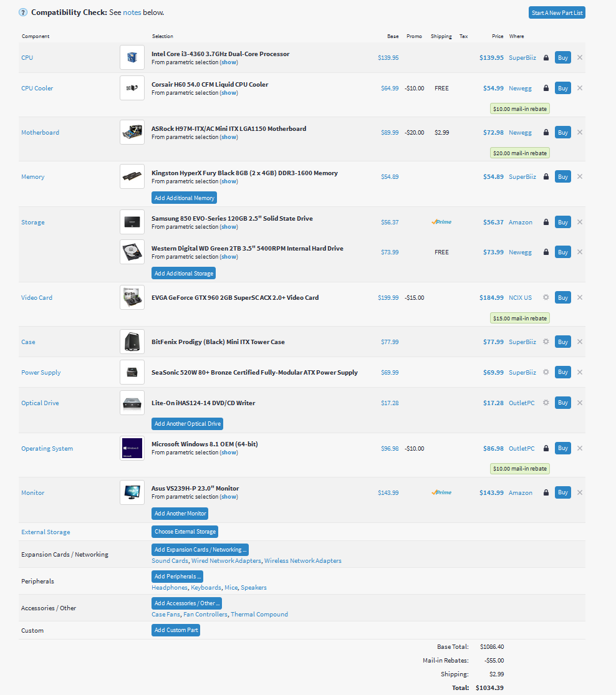Open the Keyboards link
Image resolution: width=616 pixels, height=695 pixels.
click(206, 588)
